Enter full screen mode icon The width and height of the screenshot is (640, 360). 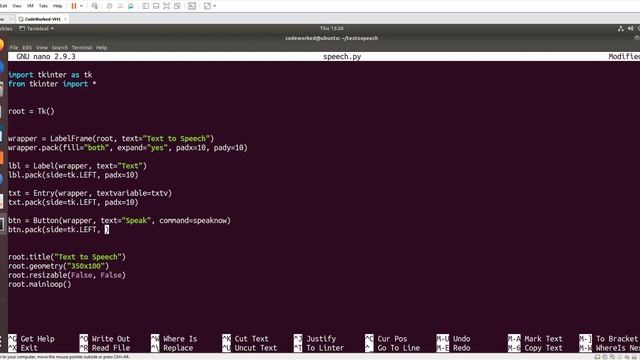point(167,6)
